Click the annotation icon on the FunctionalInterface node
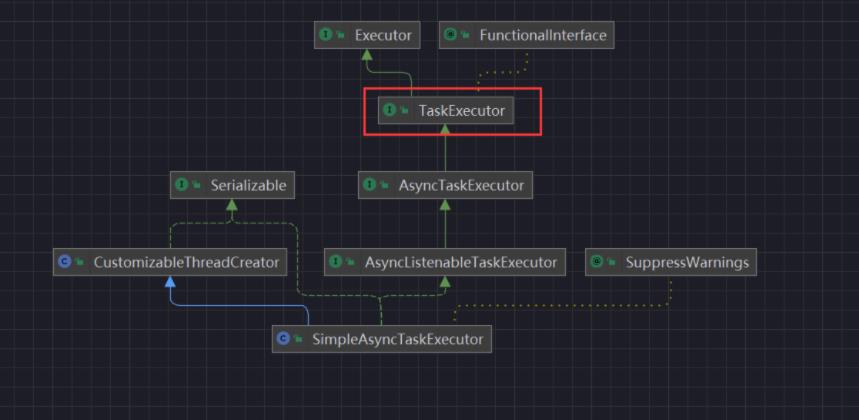859x420 pixels. coord(451,35)
